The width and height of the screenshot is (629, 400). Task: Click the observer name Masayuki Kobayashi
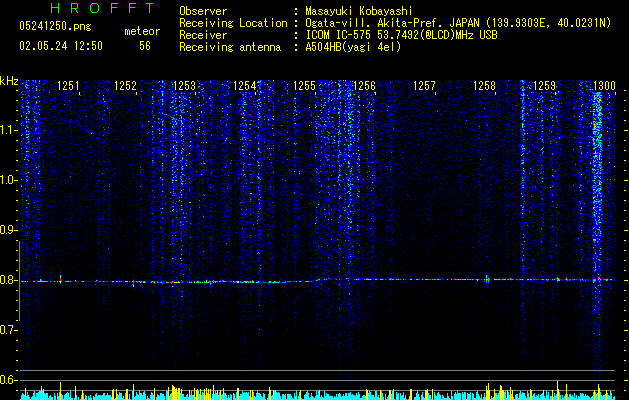(359, 11)
